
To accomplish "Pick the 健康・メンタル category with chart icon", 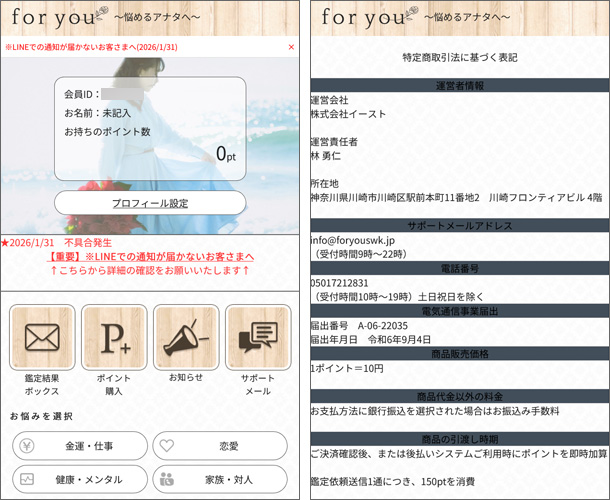I will pyautogui.click(x=78, y=479).
